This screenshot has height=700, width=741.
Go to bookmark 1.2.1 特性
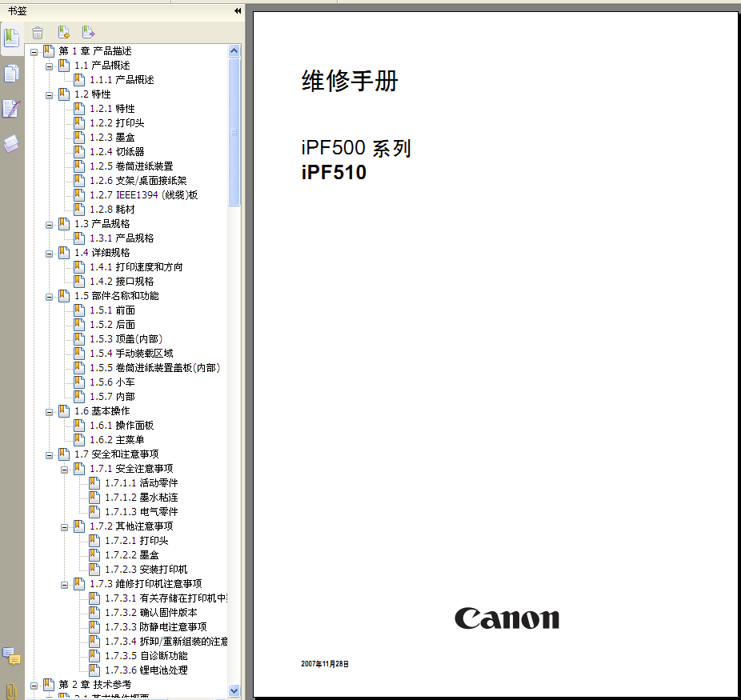click(113, 109)
